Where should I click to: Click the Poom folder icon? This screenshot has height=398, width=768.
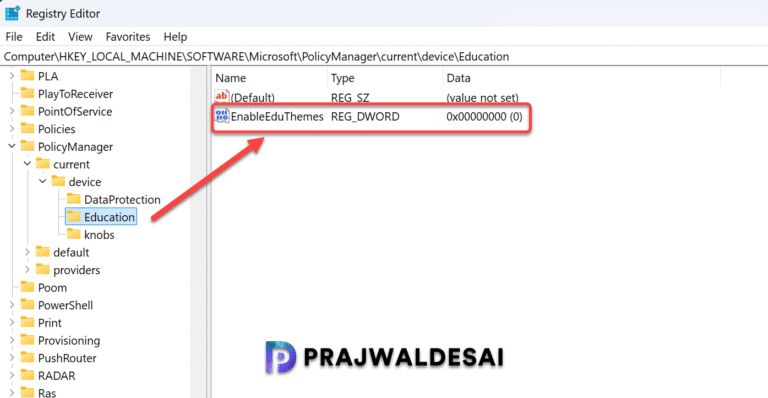point(27,287)
